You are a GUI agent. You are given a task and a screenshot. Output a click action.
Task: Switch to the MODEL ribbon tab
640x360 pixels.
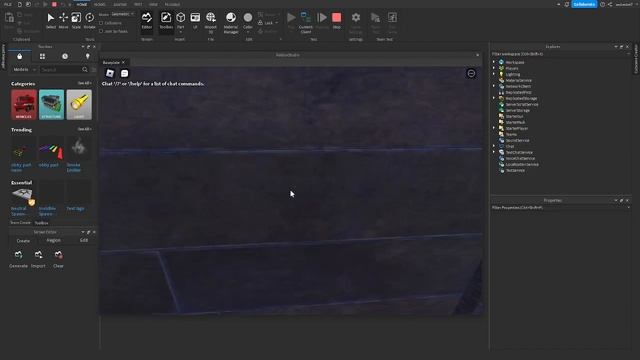click(100, 4)
